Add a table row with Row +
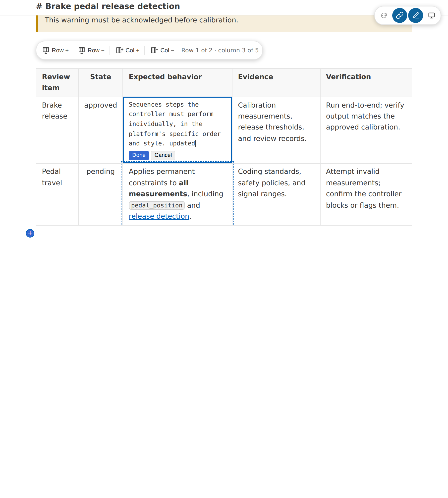Image resolution: width=448 pixels, height=498 pixels. pyautogui.click(x=56, y=50)
